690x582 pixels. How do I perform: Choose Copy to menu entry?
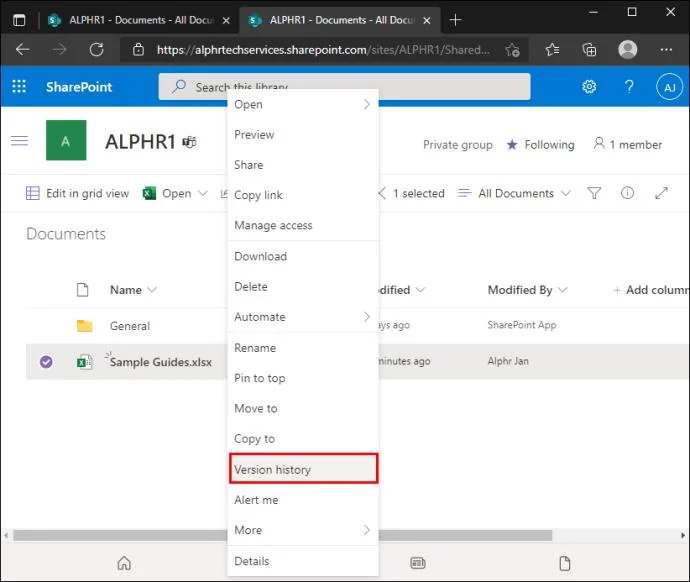pos(303,439)
